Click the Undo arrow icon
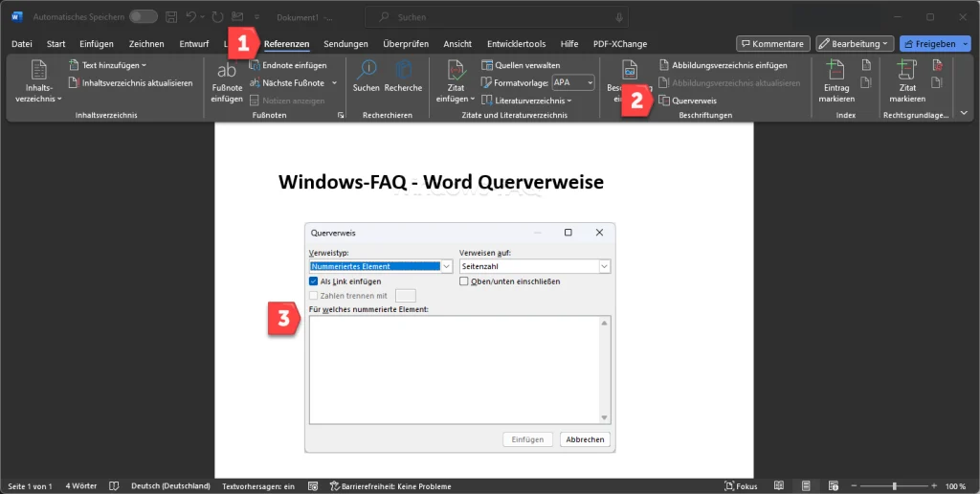Viewport: 980px width, 494px height. point(191,17)
